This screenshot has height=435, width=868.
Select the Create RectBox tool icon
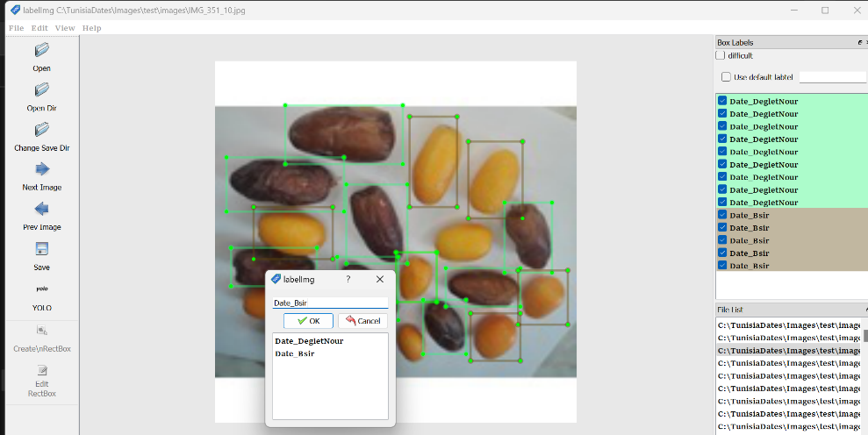[41, 331]
